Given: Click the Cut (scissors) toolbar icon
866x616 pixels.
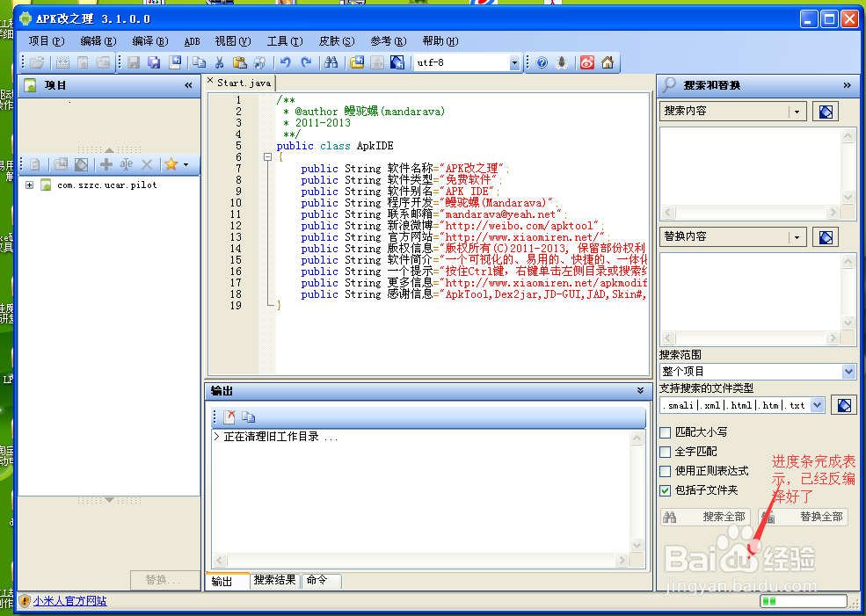Looking at the screenshot, I should (x=222, y=62).
